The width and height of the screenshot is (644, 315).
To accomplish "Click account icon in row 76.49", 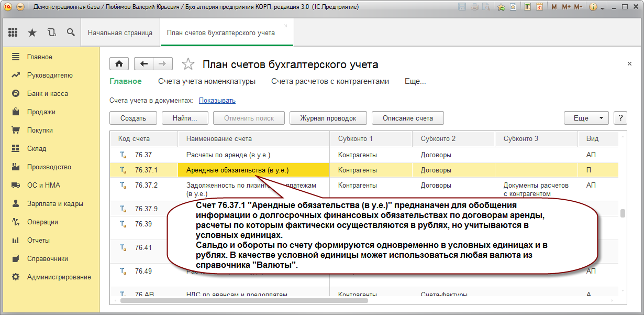I will pos(123,271).
